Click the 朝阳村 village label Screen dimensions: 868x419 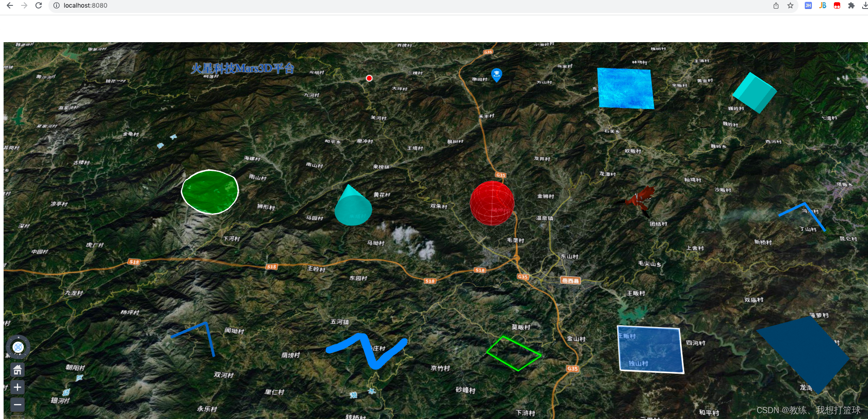[75, 367]
